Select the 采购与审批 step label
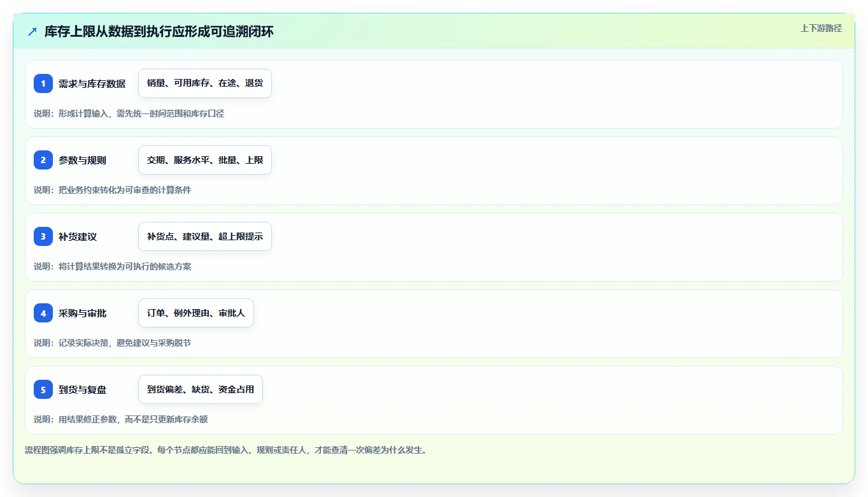868x497 pixels. (x=82, y=313)
